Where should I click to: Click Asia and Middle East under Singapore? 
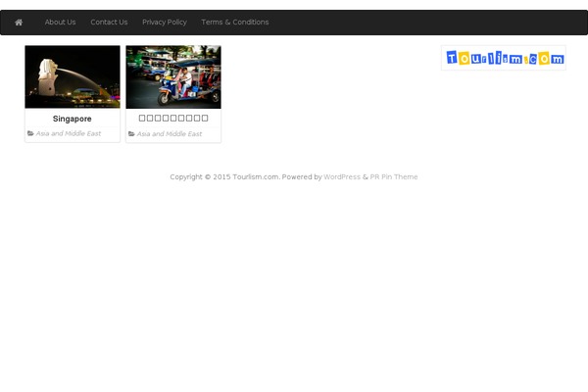[69, 133]
